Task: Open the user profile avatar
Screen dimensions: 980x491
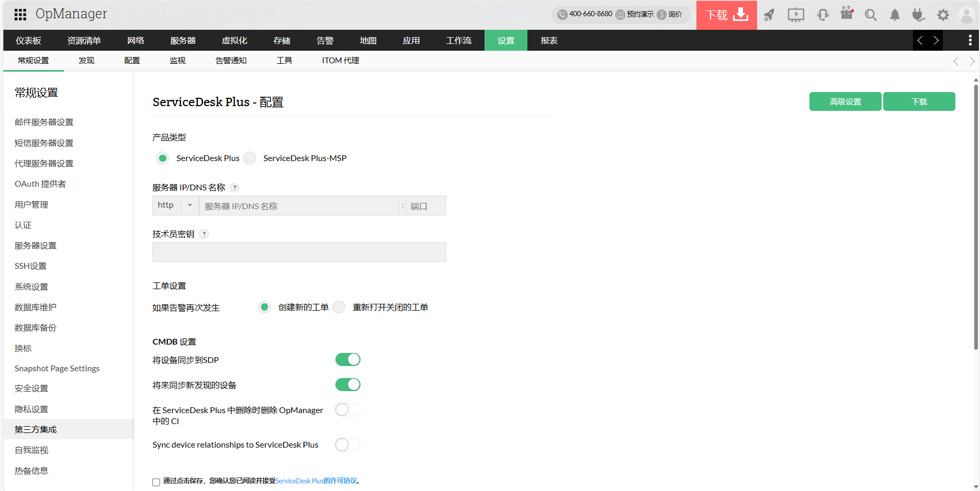Action: coord(966,15)
